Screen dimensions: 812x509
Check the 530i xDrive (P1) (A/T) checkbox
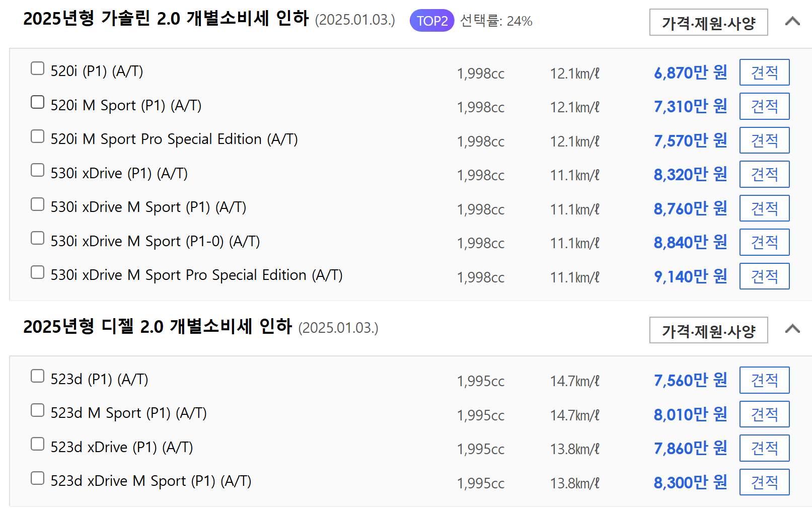point(37,170)
